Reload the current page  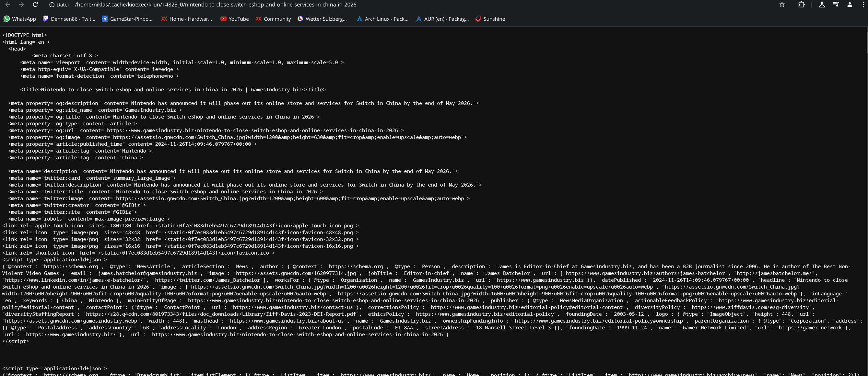35,5
